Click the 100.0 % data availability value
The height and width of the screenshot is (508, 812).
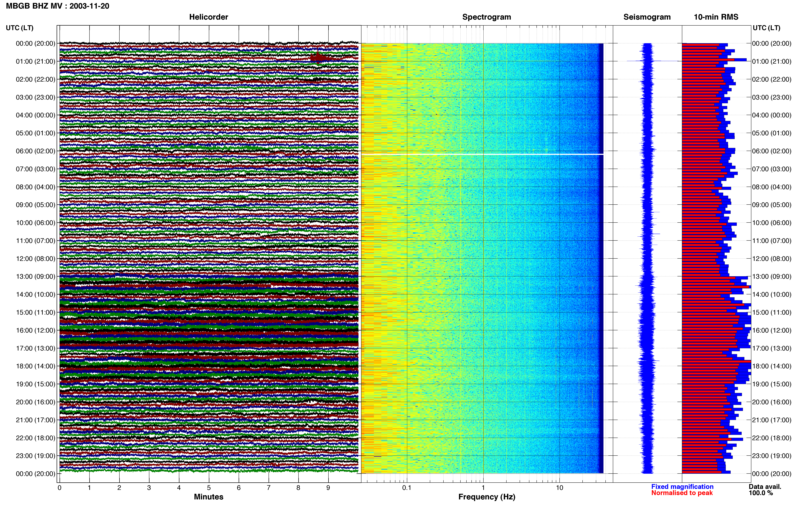(x=761, y=493)
